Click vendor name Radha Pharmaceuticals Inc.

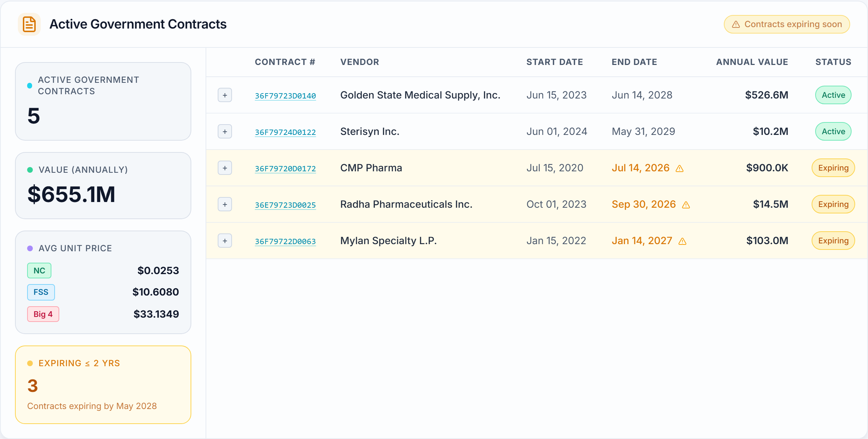tap(406, 204)
